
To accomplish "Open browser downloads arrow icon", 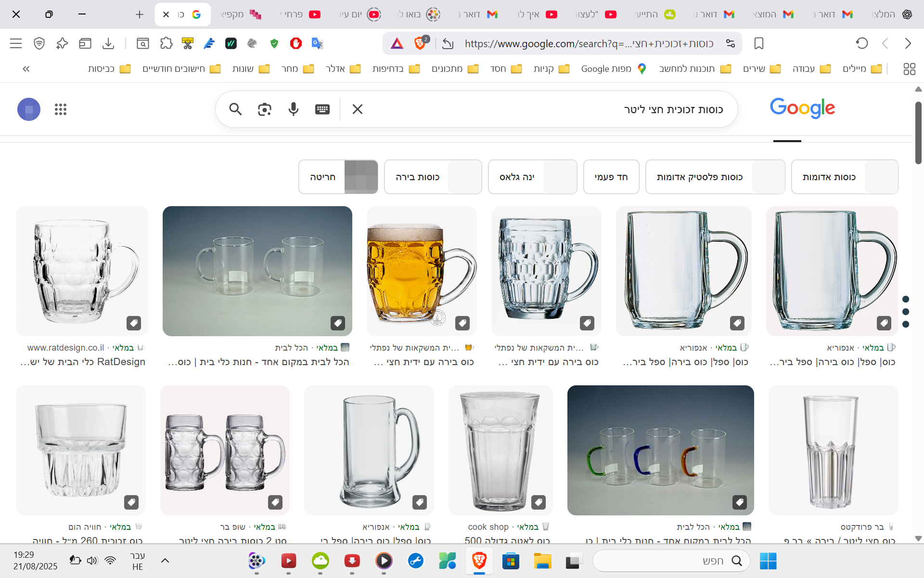I will 108,43.
